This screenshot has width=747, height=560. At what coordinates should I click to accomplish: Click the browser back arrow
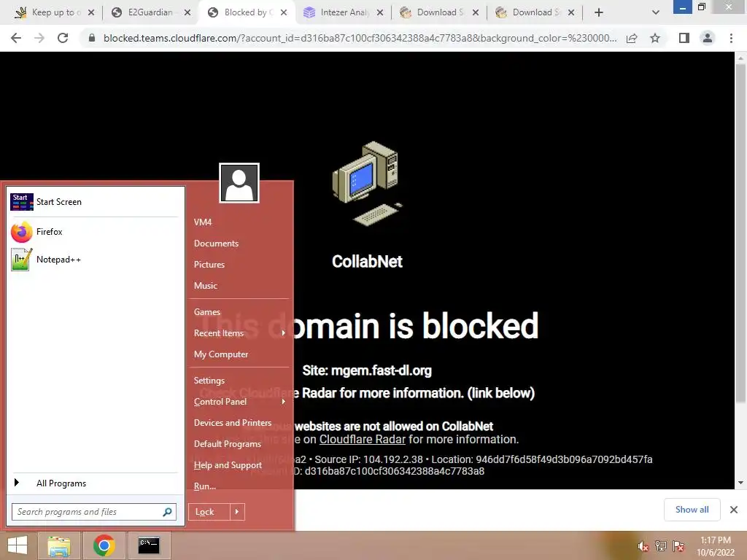(x=16, y=38)
